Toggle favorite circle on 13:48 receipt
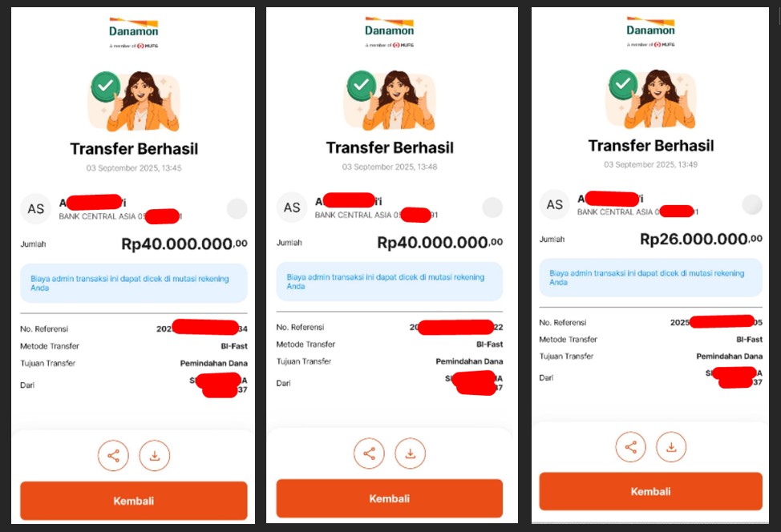 (492, 207)
